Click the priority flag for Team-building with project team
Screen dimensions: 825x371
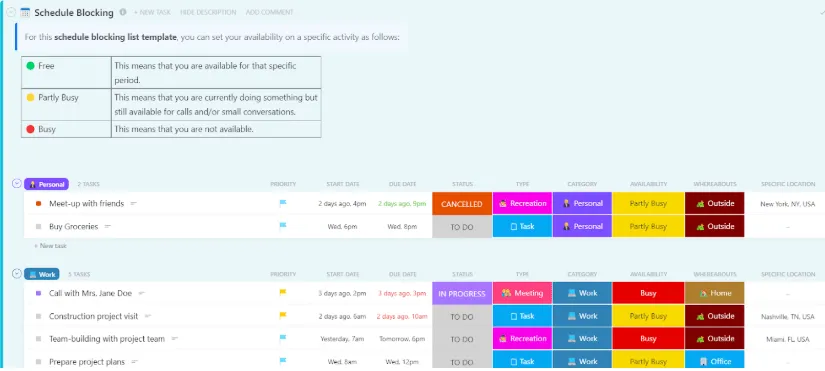283,338
